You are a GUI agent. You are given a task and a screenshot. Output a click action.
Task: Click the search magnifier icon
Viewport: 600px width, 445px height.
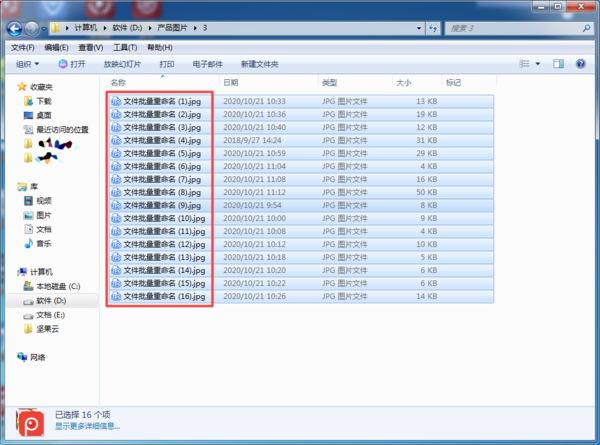586,28
